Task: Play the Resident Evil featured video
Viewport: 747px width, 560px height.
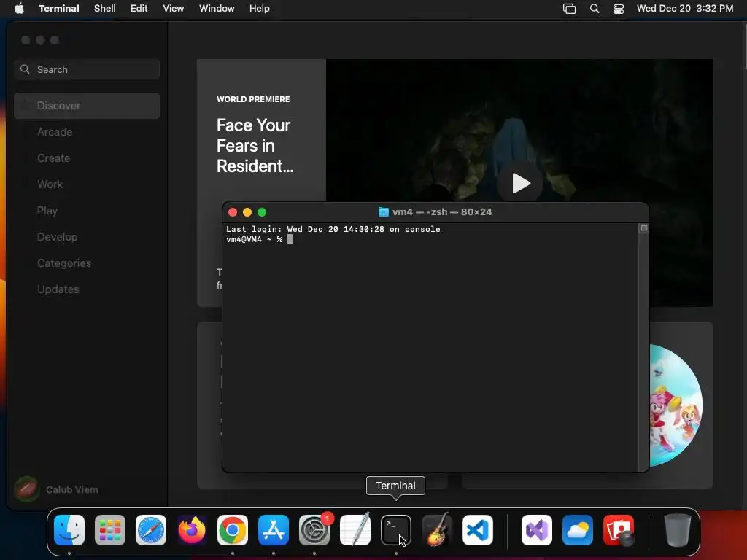Action: [x=520, y=183]
